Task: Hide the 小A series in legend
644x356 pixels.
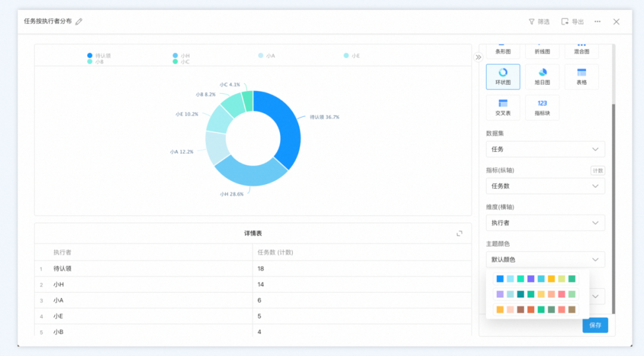Action: click(x=267, y=55)
